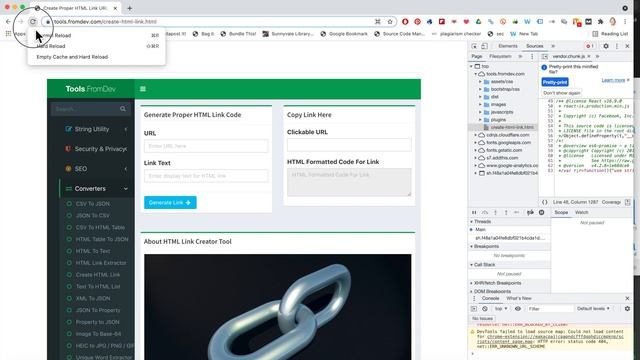The height and width of the screenshot is (360, 640).
Task: Switch to the Elements tab
Action: click(508, 46)
